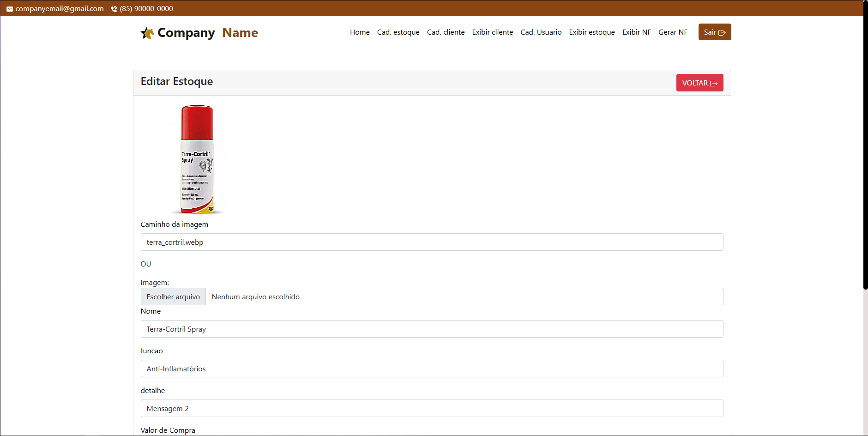Click the horse logo icon
Screen dimensions: 868x436
pyautogui.click(x=147, y=33)
